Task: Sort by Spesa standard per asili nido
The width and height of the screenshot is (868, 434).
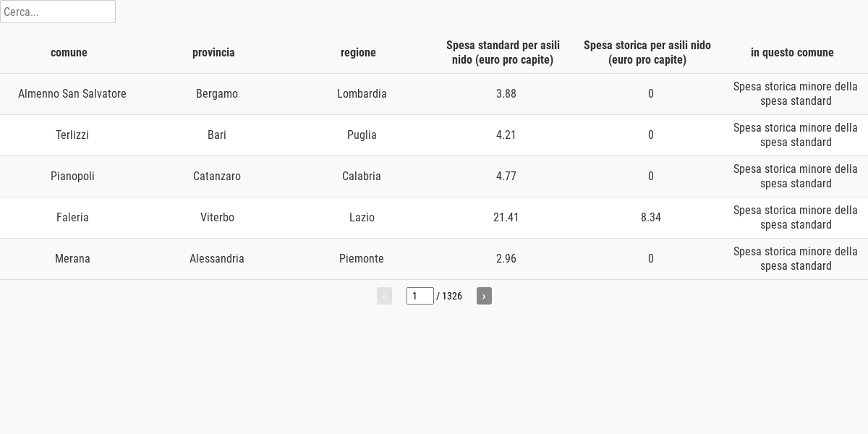Action: point(503,52)
